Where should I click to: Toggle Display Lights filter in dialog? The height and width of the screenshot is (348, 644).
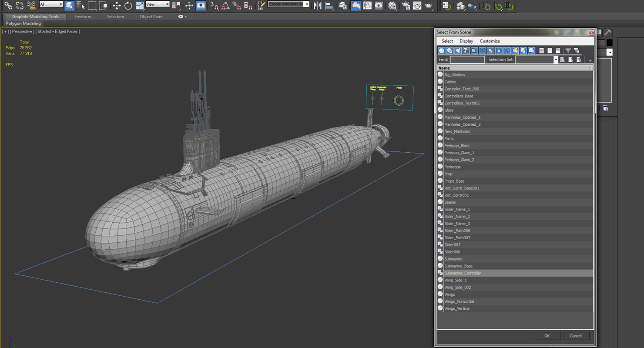coord(458,51)
